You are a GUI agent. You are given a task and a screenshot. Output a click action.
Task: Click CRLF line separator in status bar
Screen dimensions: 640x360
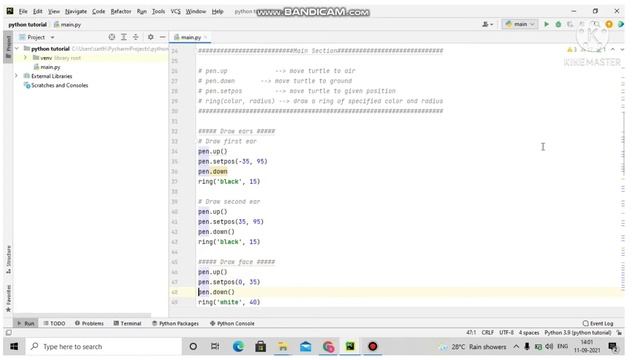coord(488,333)
